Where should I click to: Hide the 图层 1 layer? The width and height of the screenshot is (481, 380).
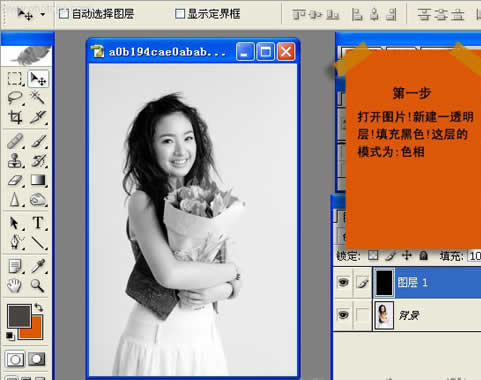343,282
